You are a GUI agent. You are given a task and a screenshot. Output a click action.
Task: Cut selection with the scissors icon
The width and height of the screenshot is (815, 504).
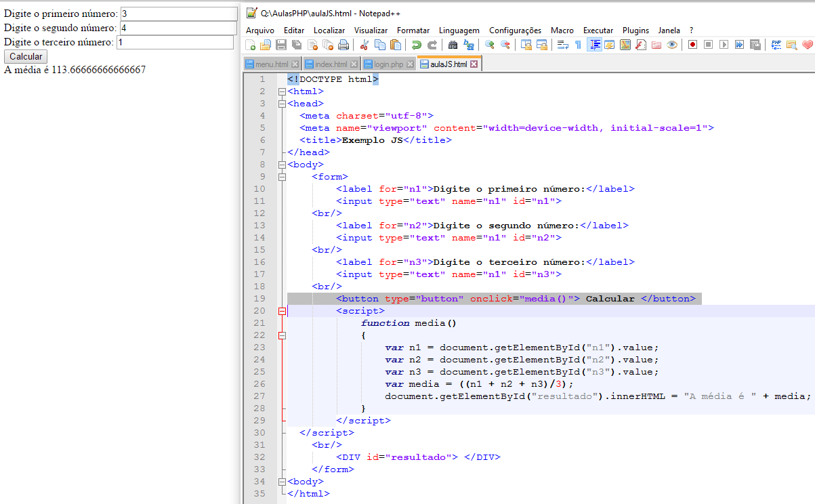364,45
